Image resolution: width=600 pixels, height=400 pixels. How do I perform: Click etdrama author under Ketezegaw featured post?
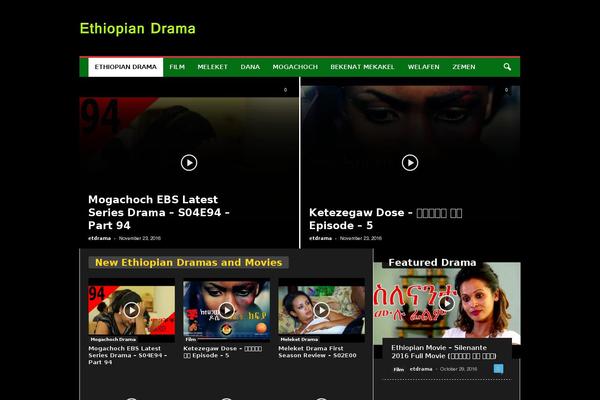click(320, 238)
